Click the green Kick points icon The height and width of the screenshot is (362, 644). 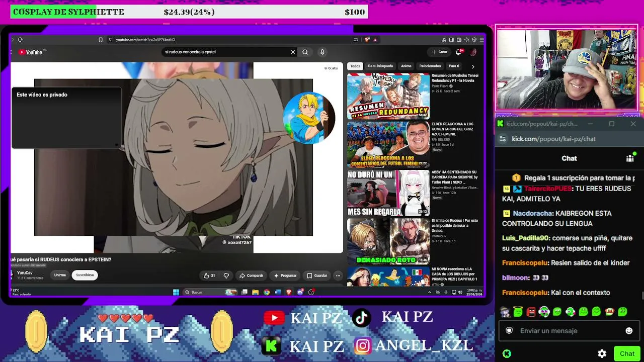tap(507, 353)
